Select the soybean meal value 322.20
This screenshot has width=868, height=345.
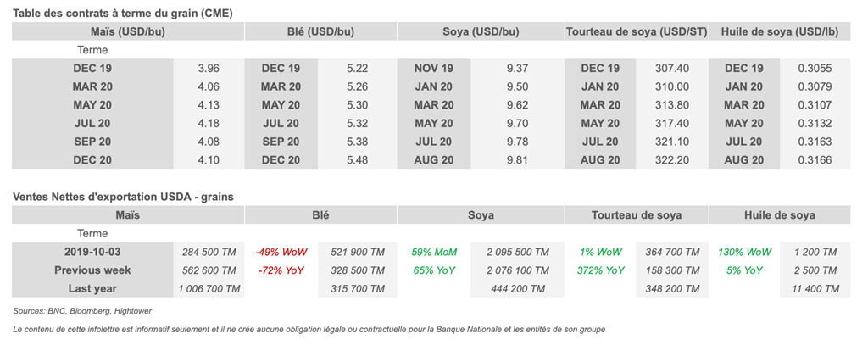672,159
